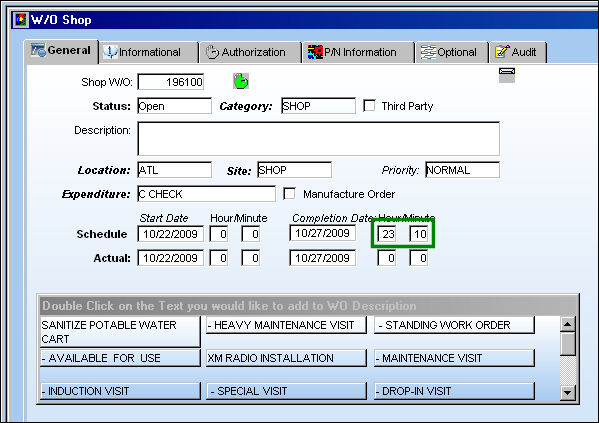Open the Authorization tab
This screenshot has height=423, width=599.
point(250,52)
